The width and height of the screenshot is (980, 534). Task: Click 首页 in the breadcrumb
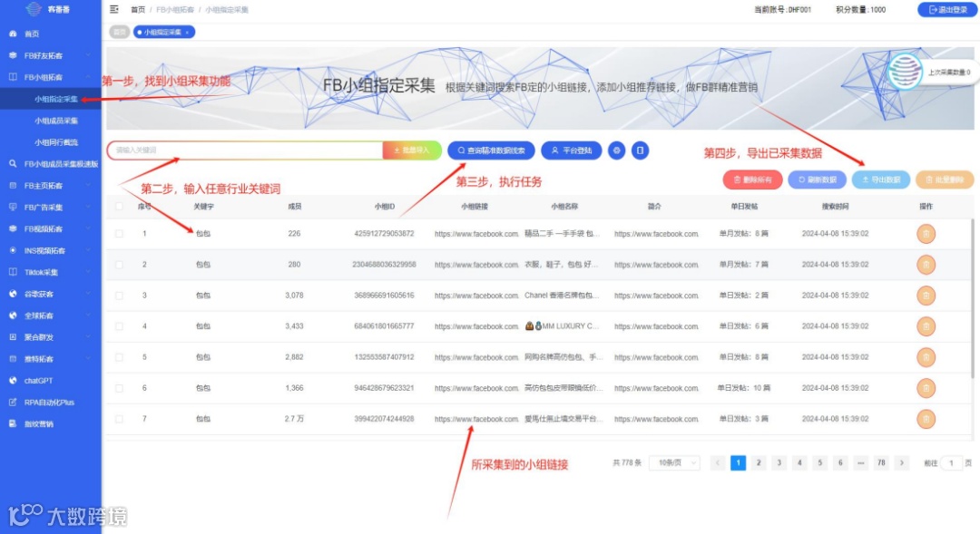138,9
